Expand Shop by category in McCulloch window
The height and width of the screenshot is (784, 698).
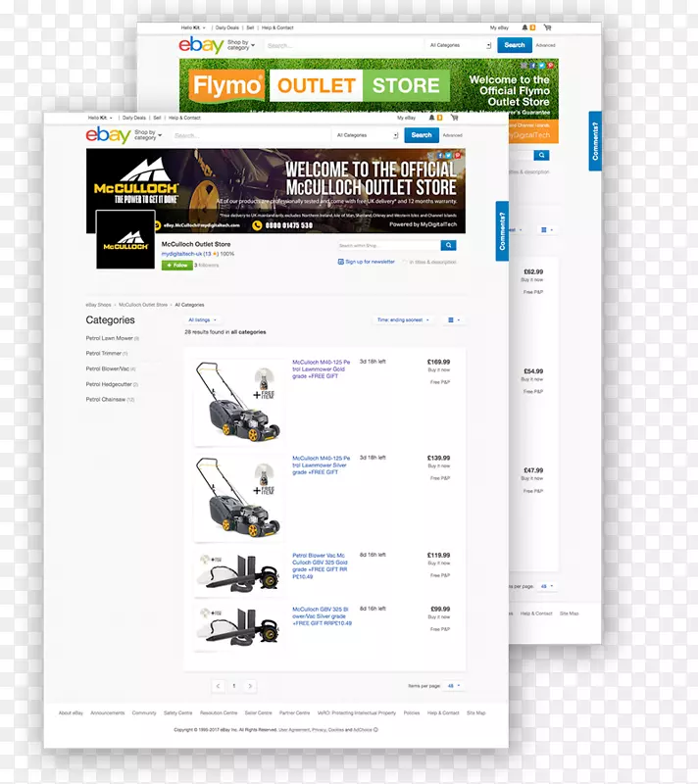tap(148, 135)
